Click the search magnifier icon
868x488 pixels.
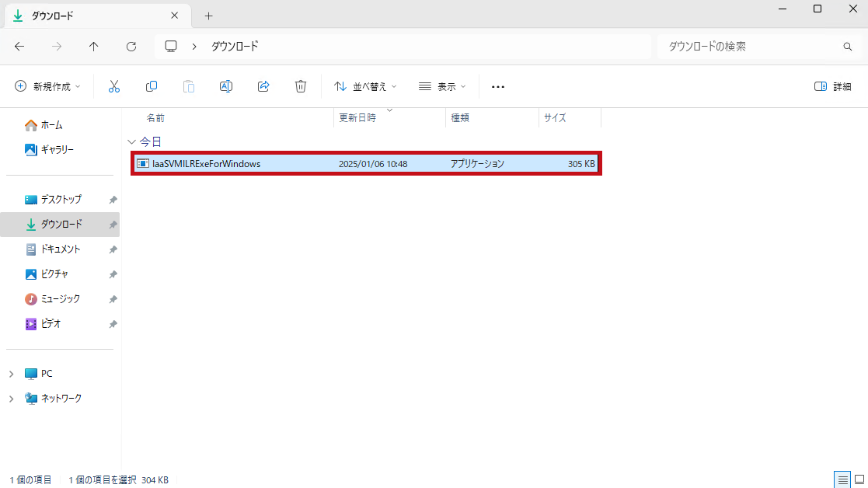pos(848,47)
